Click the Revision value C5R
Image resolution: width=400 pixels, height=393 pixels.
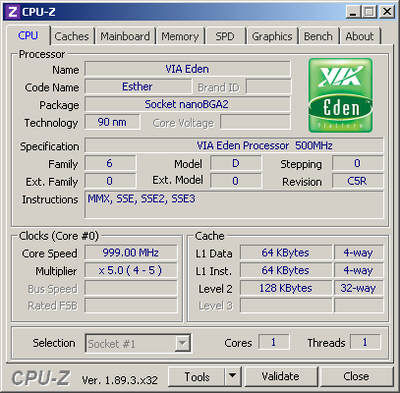click(x=358, y=181)
